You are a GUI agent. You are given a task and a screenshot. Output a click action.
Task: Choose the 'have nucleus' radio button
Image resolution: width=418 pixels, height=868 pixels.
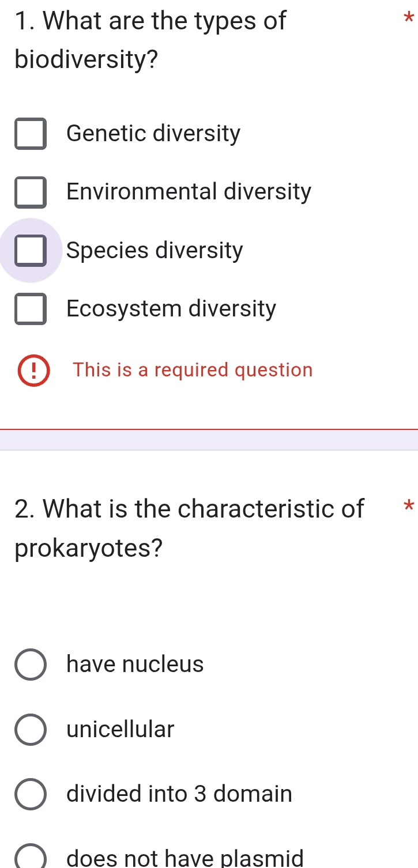point(31,665)
